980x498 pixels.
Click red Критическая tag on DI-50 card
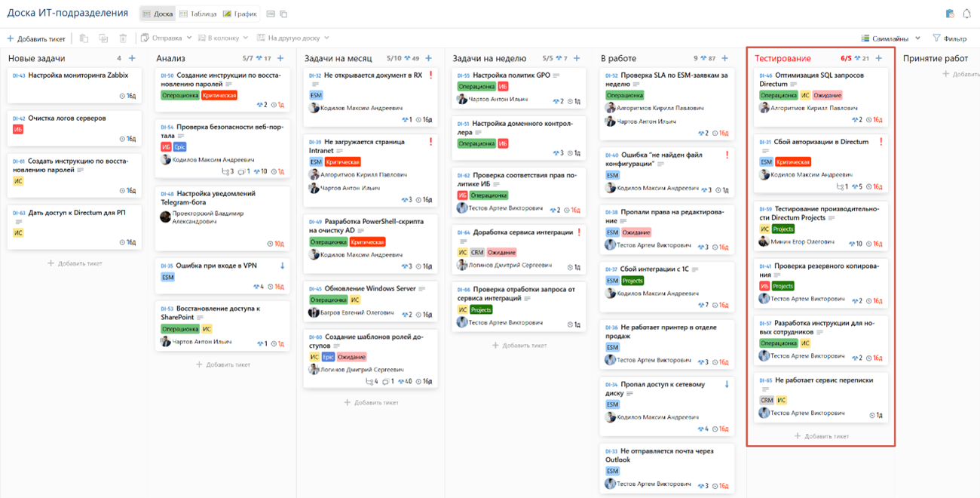coord(219,95)
